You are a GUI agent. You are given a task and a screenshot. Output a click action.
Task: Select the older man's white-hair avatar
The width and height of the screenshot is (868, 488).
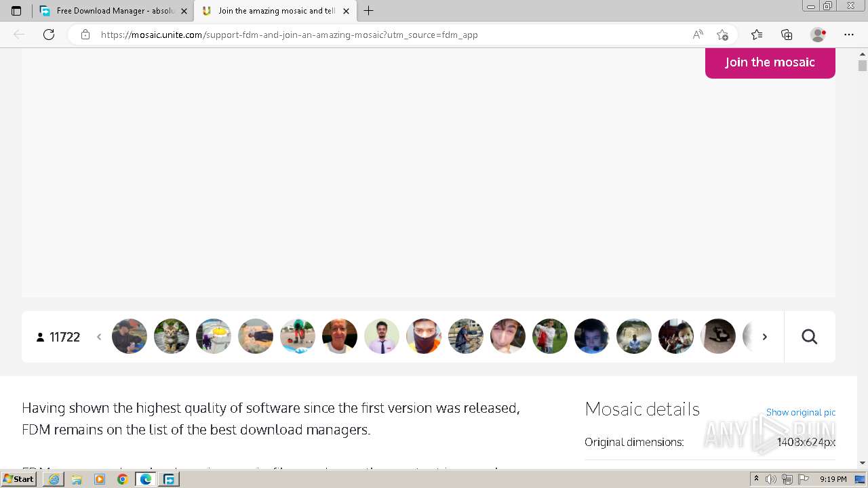(340, 336)
